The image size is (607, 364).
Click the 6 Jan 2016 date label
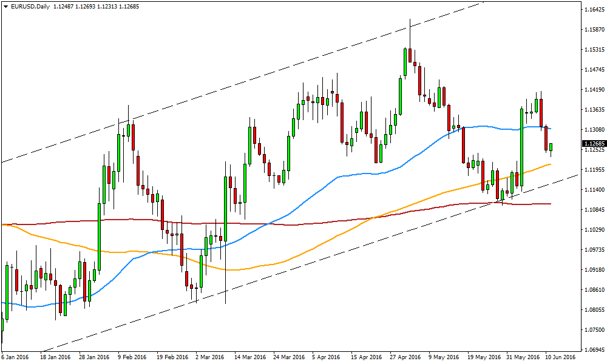pos(15,357)
